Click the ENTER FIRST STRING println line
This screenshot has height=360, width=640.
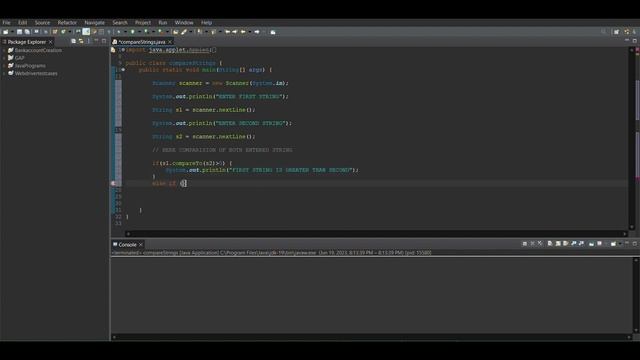220,96
